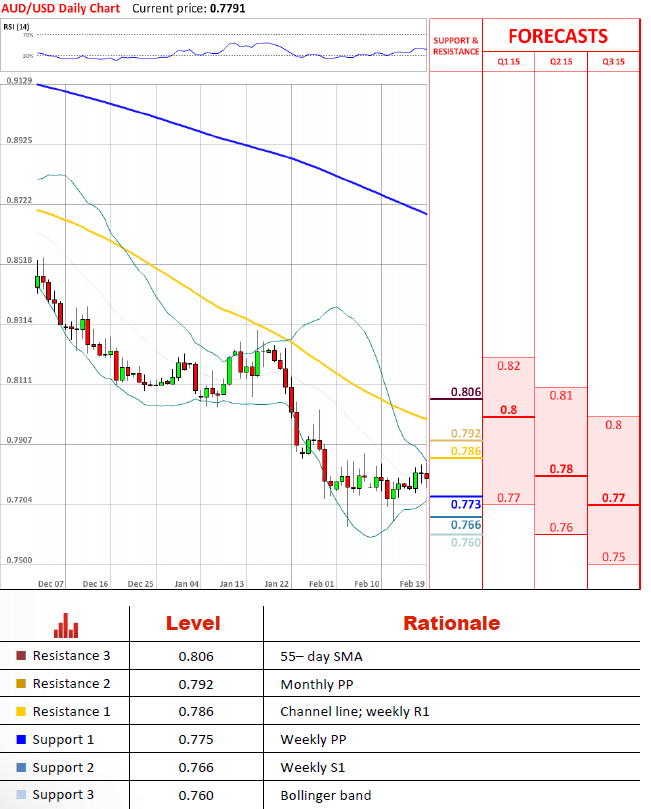
Task: Select the Q1 15 forecast column header
Action: click(509, 62)
